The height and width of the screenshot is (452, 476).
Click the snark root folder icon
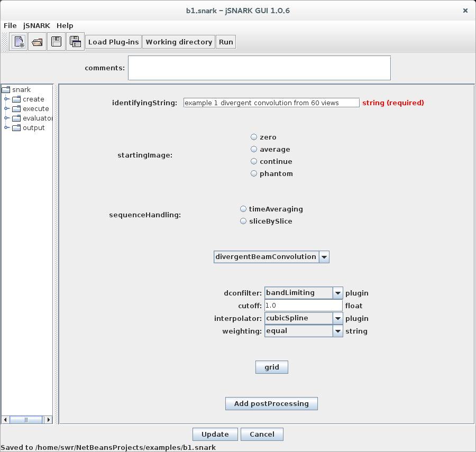coord(6,89)
